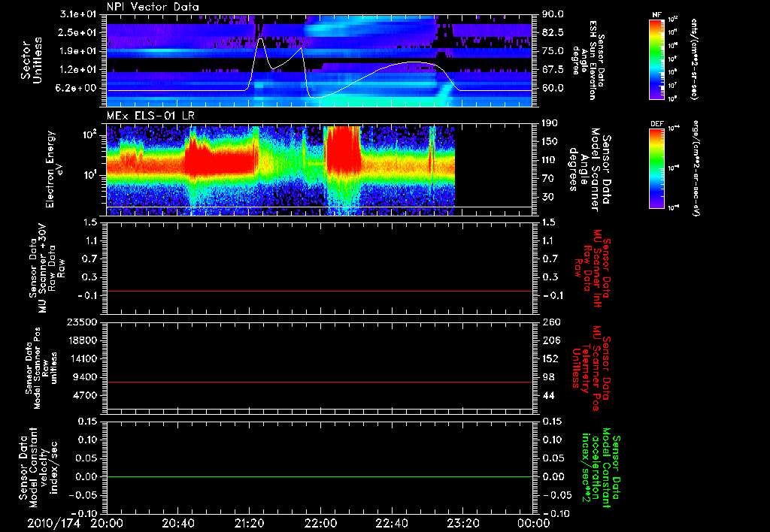Click the 20:40 time tick label
The height and width of the screenshot is (532, 770).
point(177,524)
